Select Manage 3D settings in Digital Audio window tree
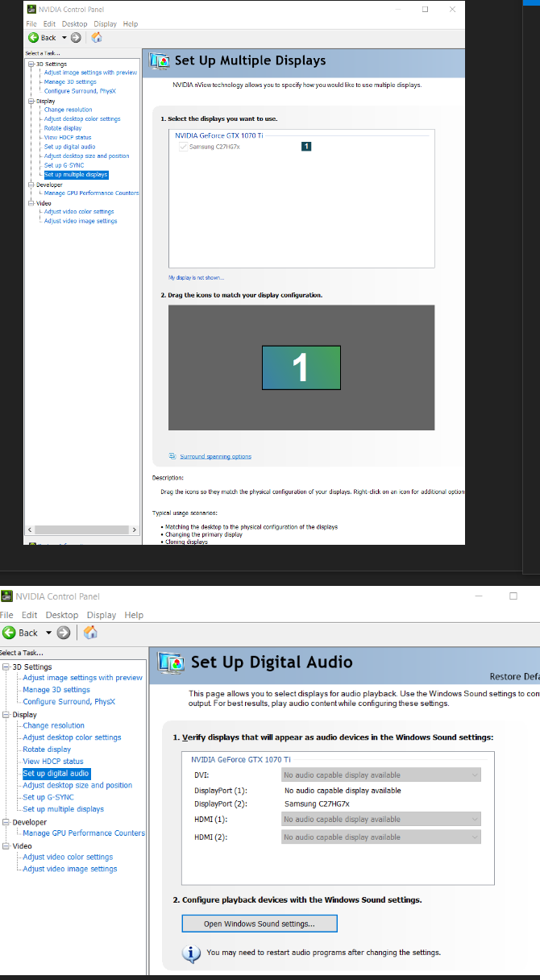Image resolution: width=540 pixels, height=980 pixels. coord(56,690)
